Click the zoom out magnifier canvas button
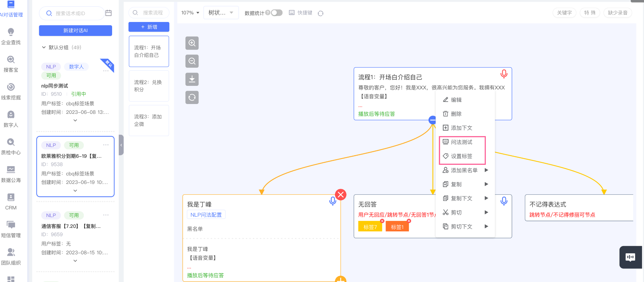This screenshot has width=644, height=282. (x=192, y=61)
